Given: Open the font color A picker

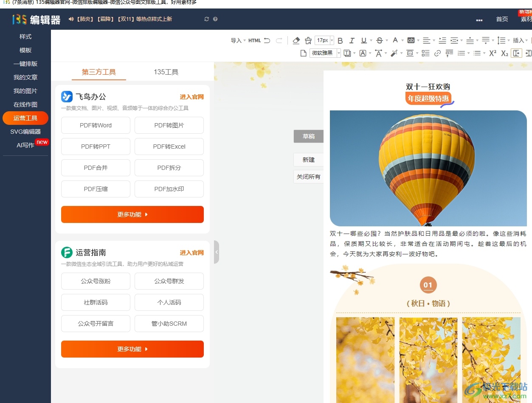Looking at the screenshot, I should (x=395, y=40).
